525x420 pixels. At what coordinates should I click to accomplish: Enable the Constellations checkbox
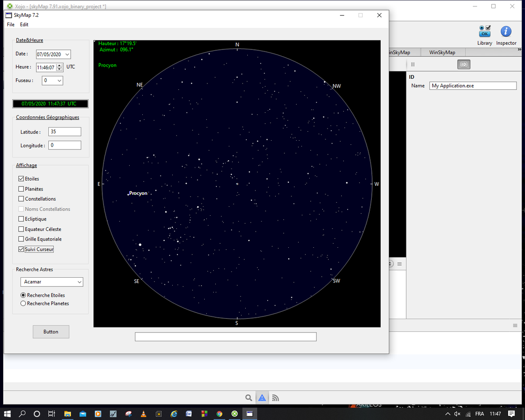tap(21, 199)
